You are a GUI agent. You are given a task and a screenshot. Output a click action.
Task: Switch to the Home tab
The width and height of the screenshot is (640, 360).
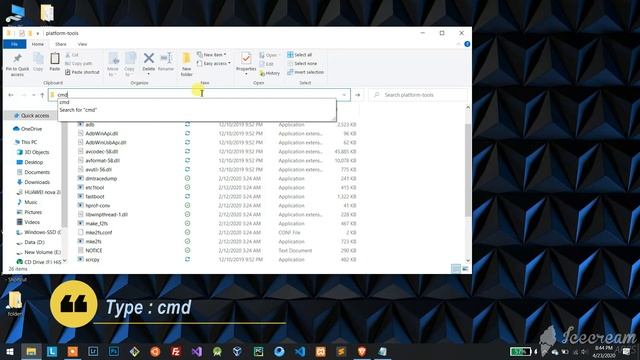(x=38, y=44)
